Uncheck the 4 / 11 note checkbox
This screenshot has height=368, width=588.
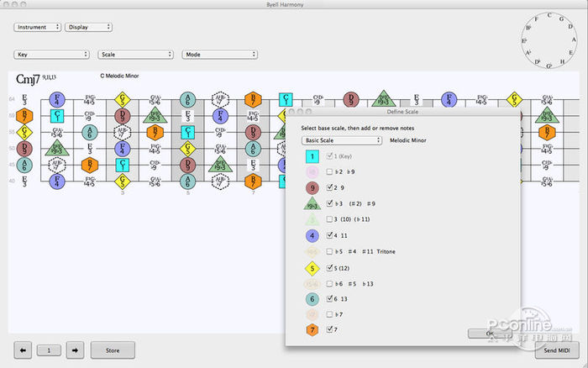tap(329, 235)
